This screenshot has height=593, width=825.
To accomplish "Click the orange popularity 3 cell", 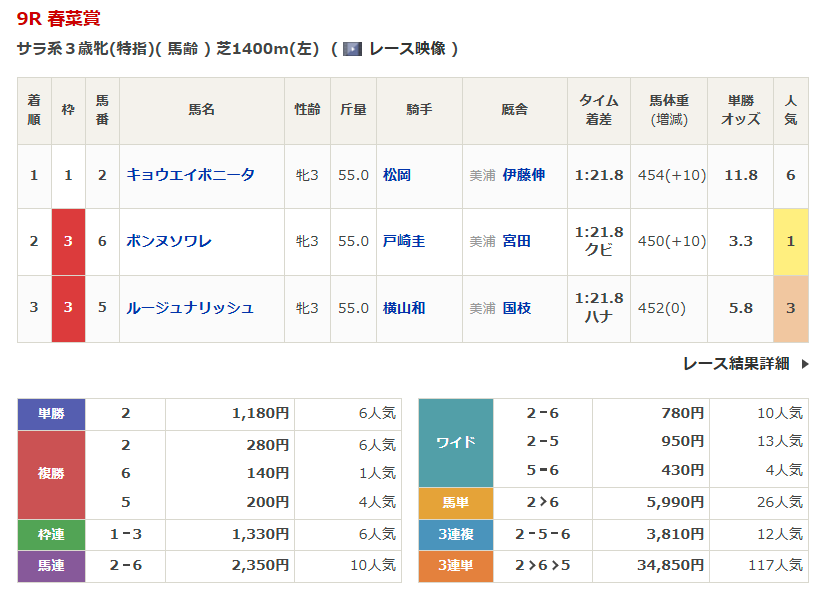I will click(x=790, y=308).
